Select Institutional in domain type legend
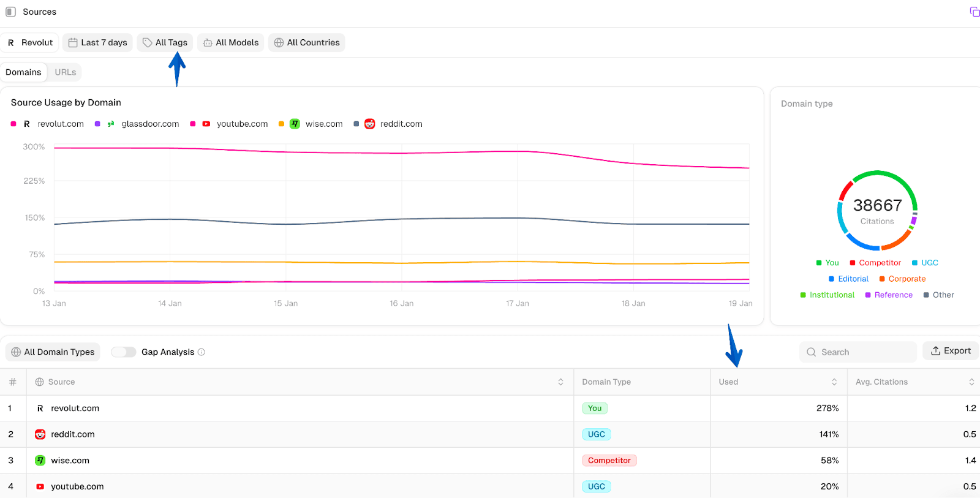This screenshot has height=498, width=980. coord(827,295)
